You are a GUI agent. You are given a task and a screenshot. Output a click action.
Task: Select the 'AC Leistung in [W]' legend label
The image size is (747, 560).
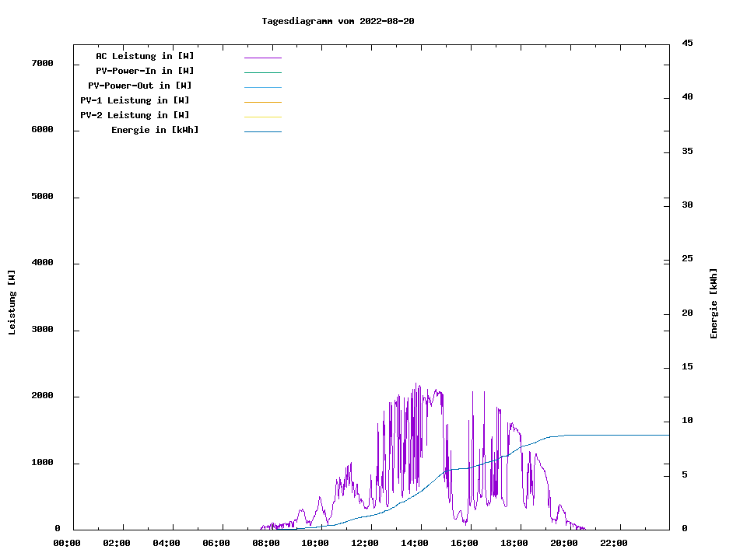point(145,56)
